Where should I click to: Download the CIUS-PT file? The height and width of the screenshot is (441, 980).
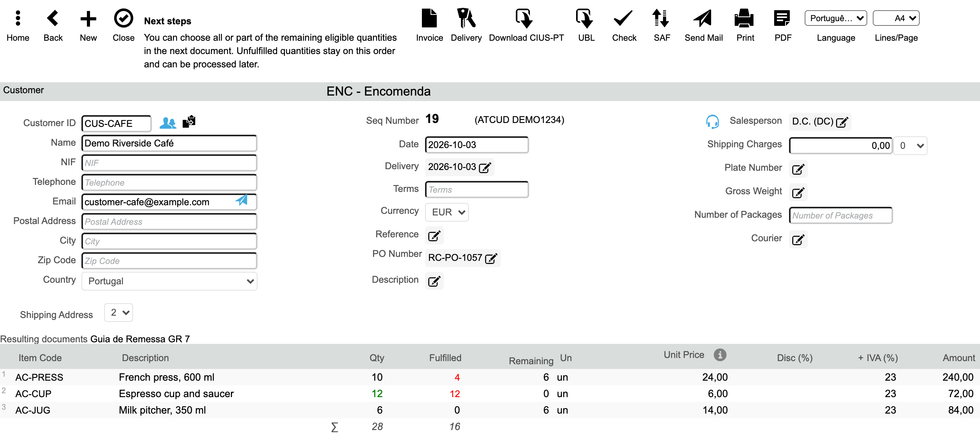[x=524, y=18]
